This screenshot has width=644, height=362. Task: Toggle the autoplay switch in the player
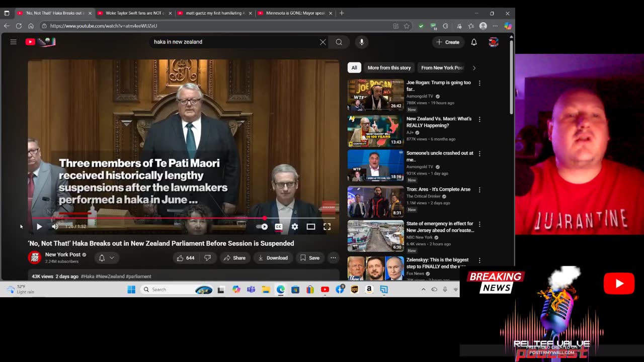click(262, 227)
